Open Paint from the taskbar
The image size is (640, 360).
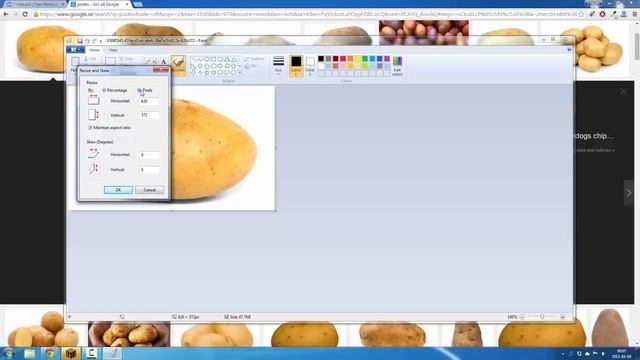(x=112, y=353)
